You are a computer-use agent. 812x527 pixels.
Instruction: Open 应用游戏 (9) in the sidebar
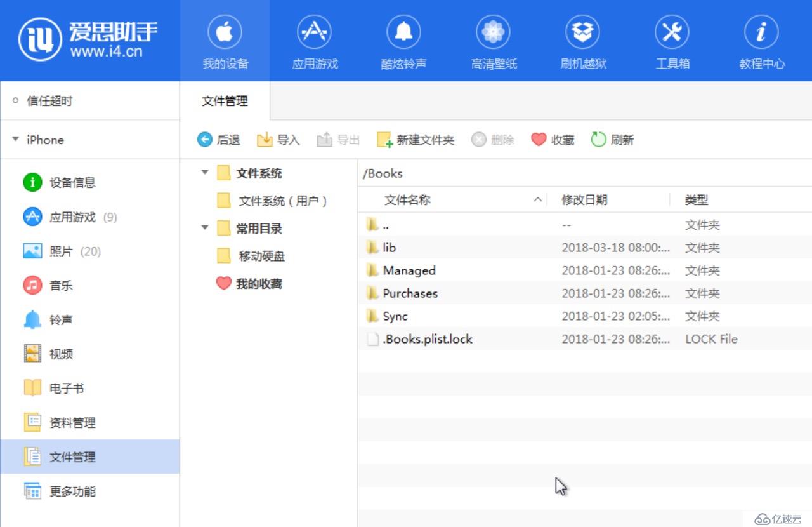click(x=89, y=217)
